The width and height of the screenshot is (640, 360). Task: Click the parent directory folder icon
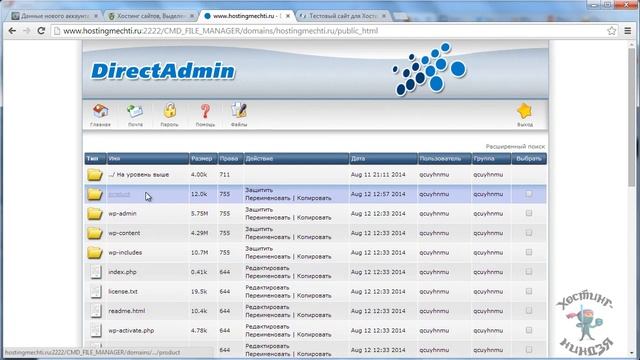pos(95,175)
